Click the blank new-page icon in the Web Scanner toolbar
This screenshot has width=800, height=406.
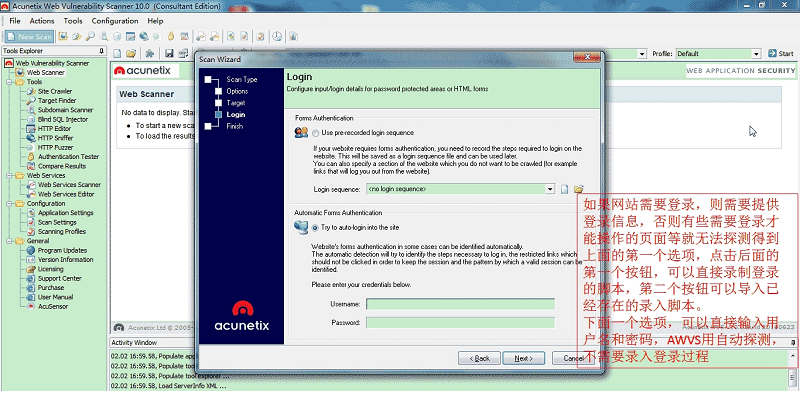[117, 53]
